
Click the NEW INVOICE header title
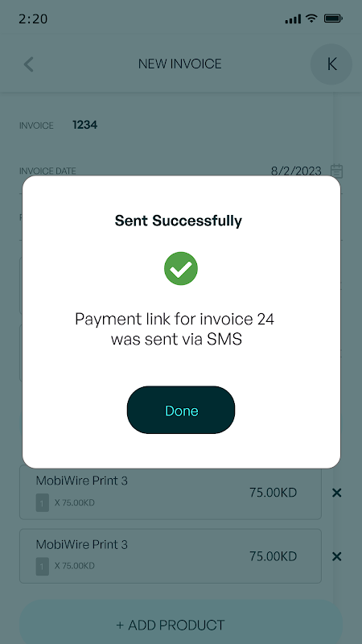(179, 64)
